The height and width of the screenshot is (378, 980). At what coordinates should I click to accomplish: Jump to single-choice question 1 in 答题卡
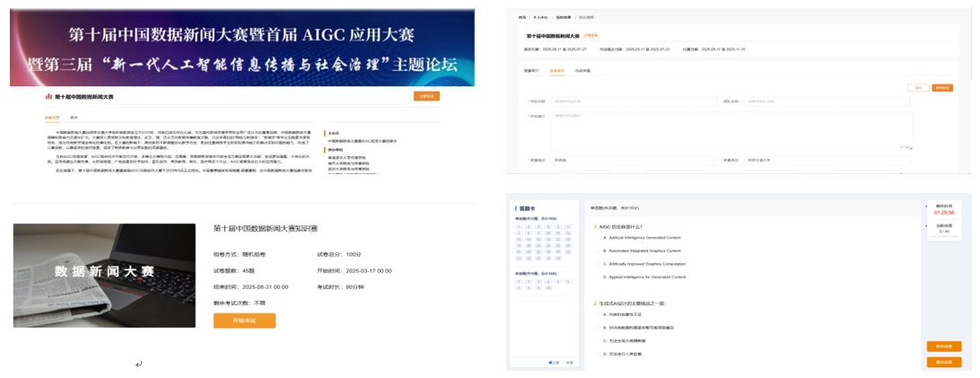[x=519, y=227]
